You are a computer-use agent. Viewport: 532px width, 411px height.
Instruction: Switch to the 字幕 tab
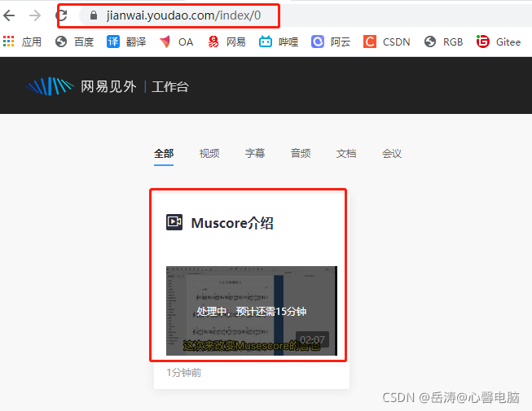[255, 154]
